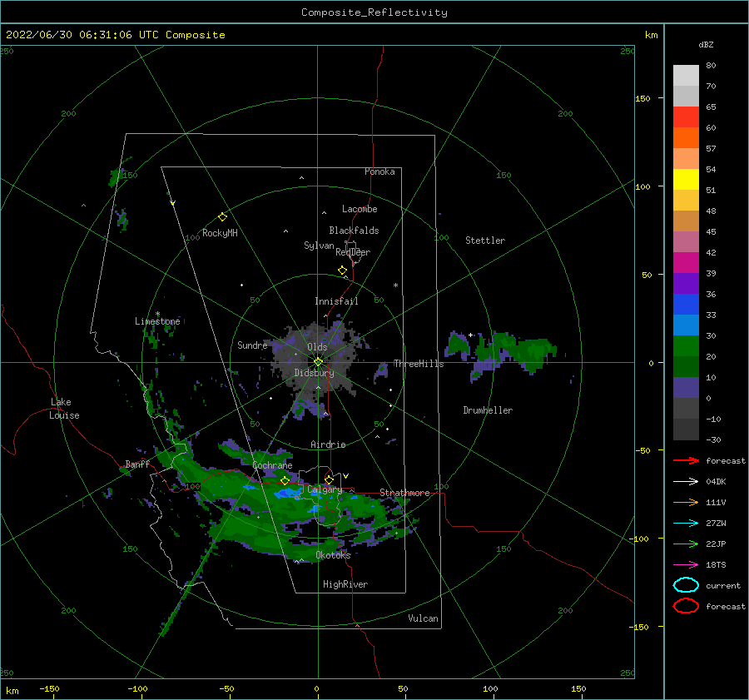Image resolution: width=749 pixels, height=700 pixels.
Task: Select the slate purple 0-10 dBZ swatch
Action: [x=686, y=388]
